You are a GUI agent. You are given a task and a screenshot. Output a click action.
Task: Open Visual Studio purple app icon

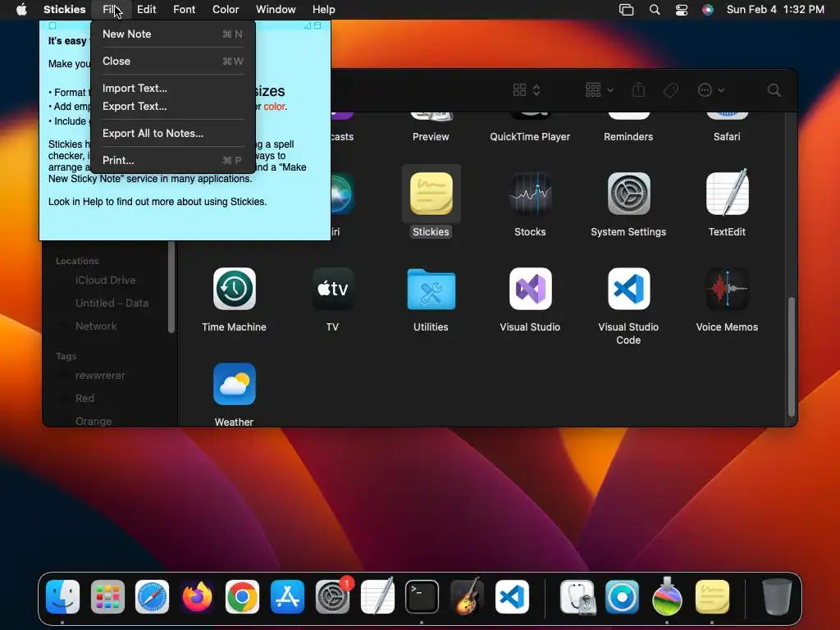(x=530, y=289)
